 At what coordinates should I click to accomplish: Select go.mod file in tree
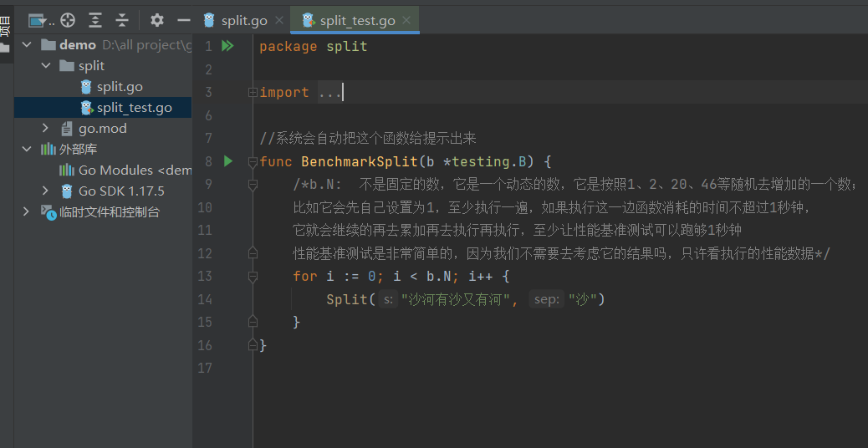(x=102, y=129)
